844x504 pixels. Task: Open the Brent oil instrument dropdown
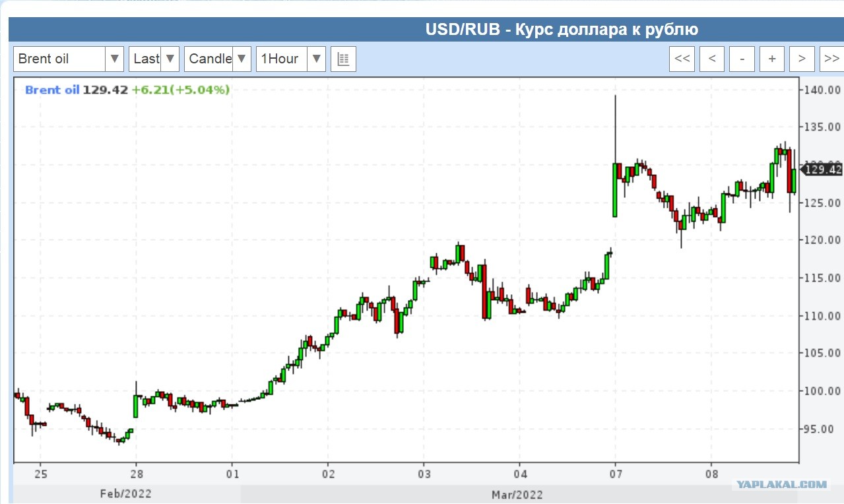pos(69,59)
